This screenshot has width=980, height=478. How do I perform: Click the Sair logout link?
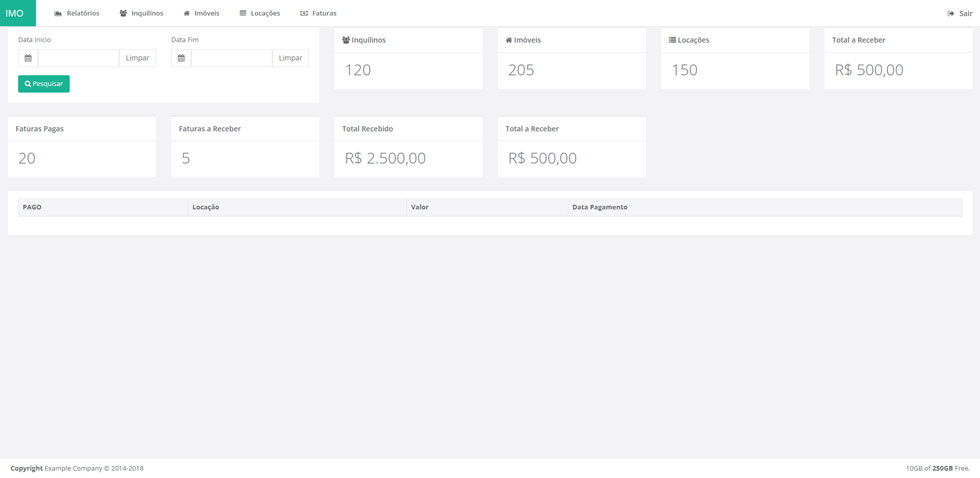tap(960, 13)
